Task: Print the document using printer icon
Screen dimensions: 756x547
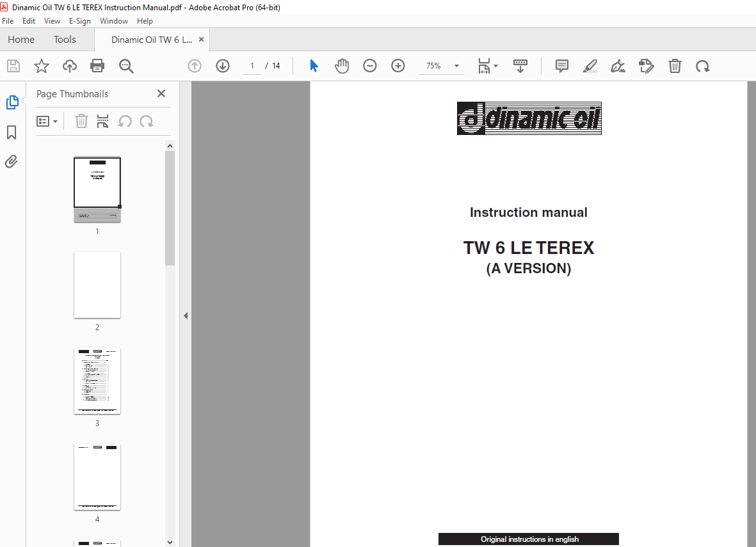Action: click(x=97, y=66)
